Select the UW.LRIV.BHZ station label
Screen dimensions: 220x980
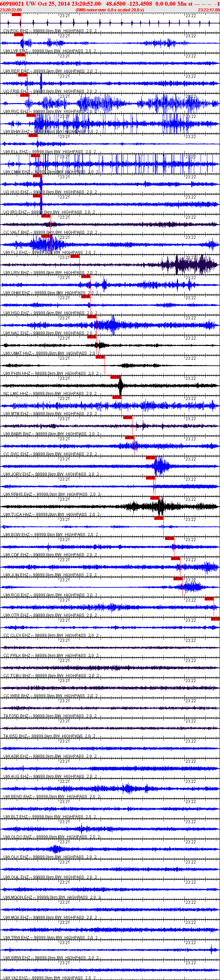pyautogui.click(x=50, y=273)
